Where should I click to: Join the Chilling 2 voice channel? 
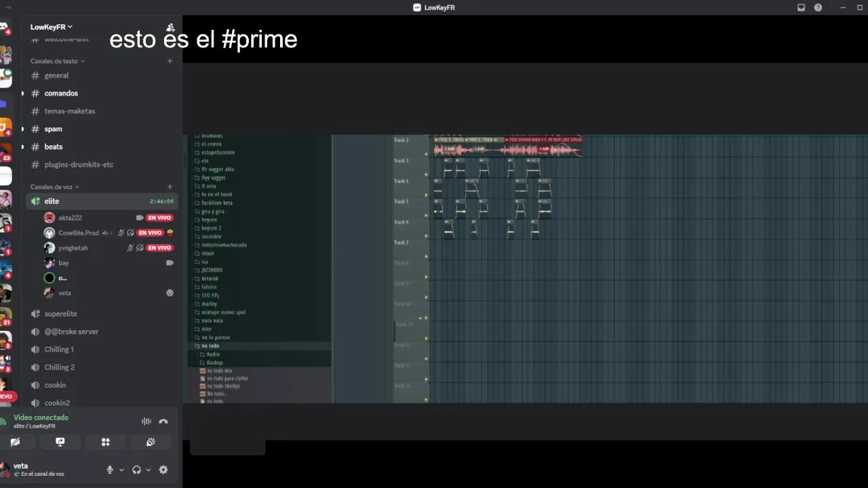coord(102,367)
